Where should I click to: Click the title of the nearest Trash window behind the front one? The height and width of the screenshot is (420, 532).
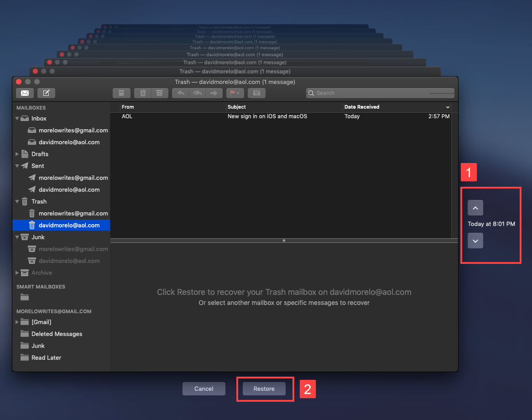tap(235, 71)
